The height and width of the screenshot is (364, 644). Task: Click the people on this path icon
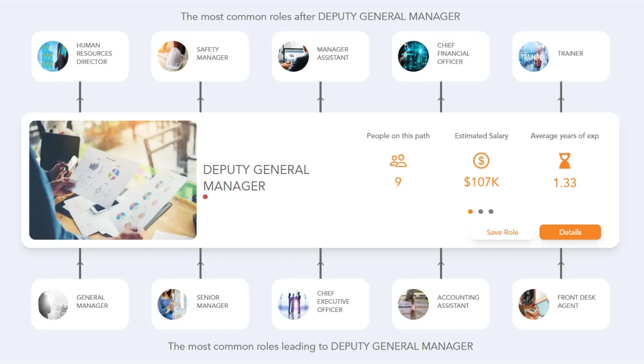pyautogui.click(x=398, y=161)
